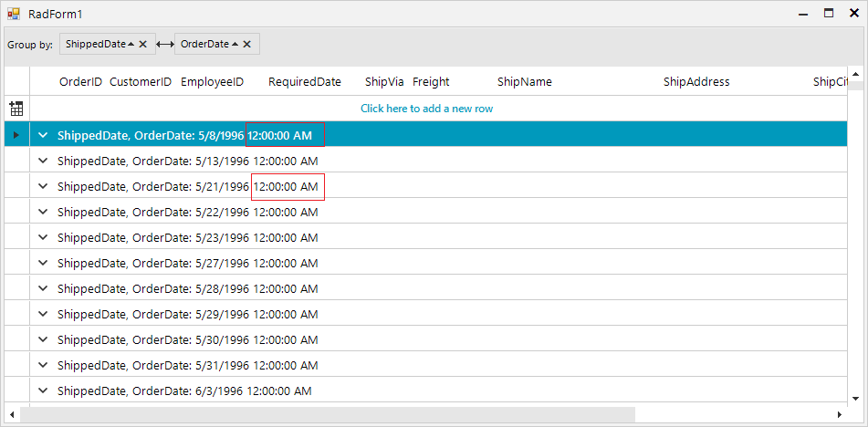Select the 5/13/1996 group row text
The height and width of the screenshot is (427, 868).
point(188,161)
